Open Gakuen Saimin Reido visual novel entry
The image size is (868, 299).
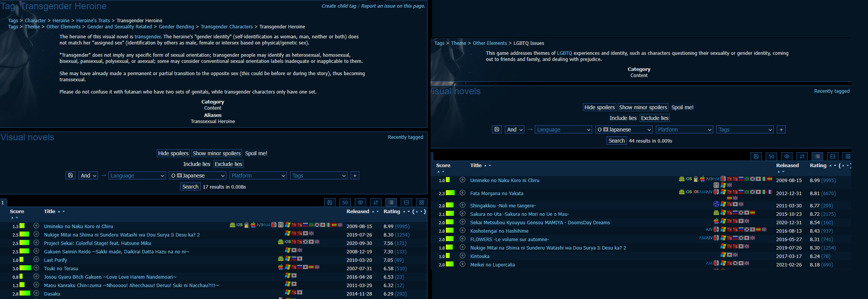(x=116, y=251)
